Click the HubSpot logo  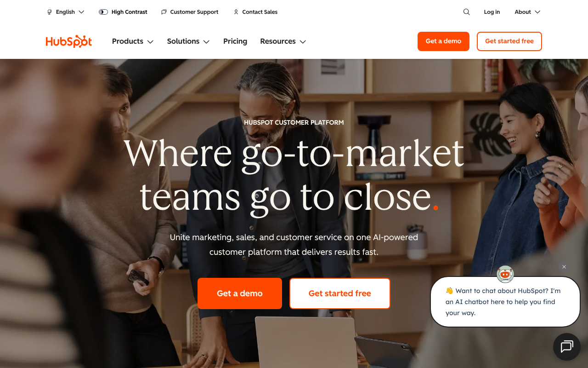tap(69, 41)
